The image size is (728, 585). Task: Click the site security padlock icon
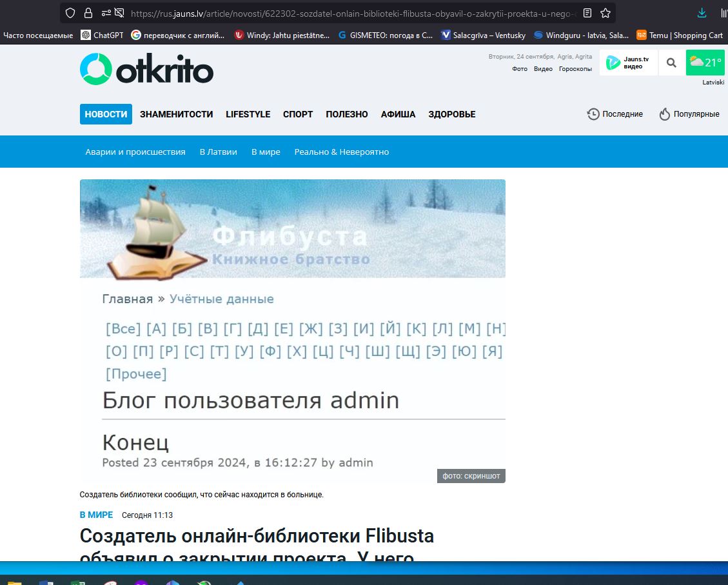pos(88,13)
